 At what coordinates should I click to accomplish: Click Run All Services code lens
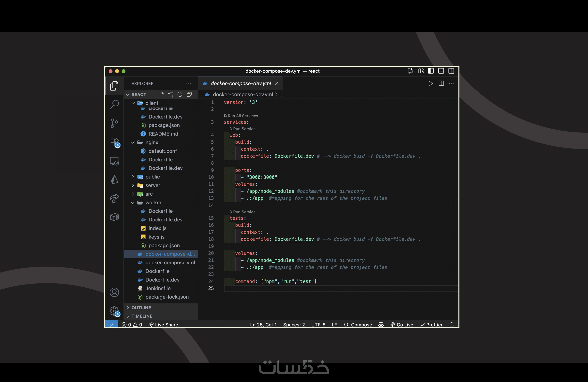tap(243, 116)
